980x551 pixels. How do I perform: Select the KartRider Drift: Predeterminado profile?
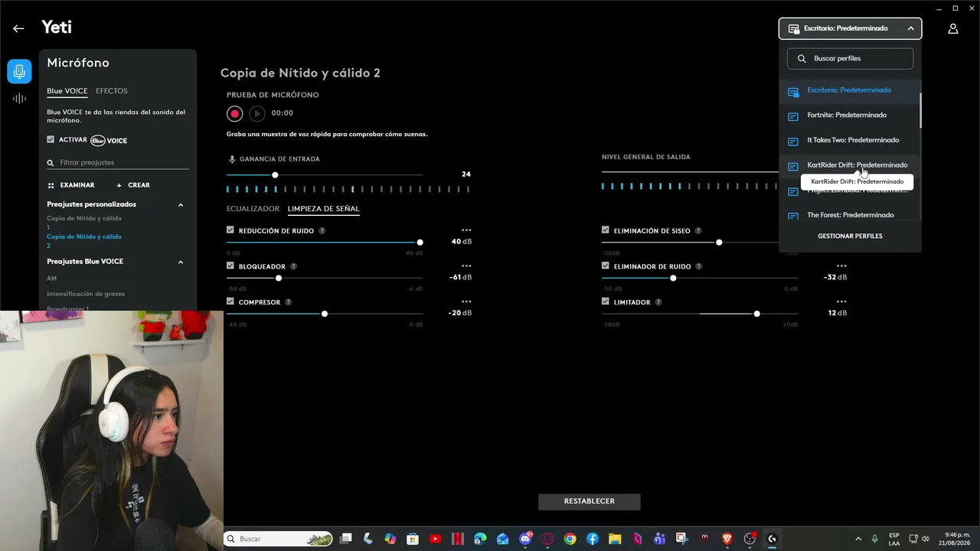(x=849, y=165)
